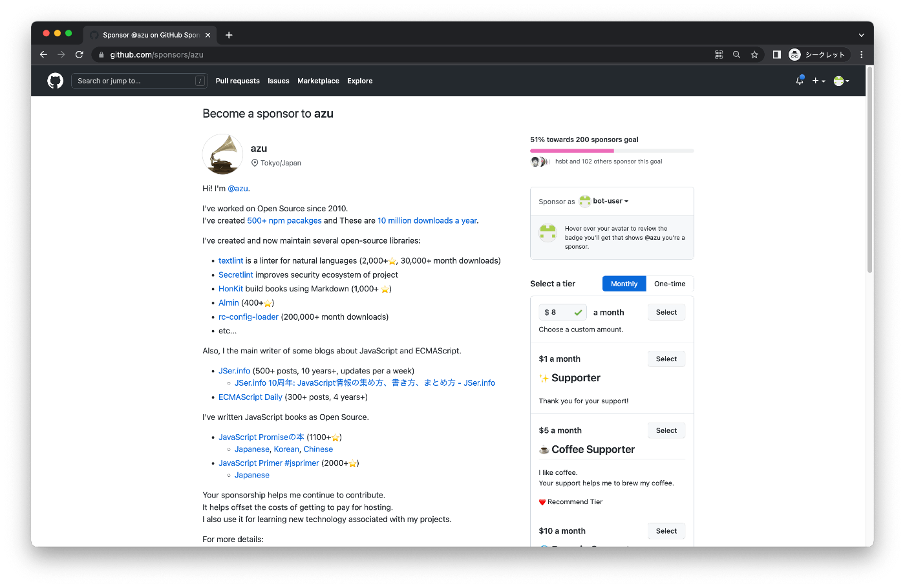Click the browser forward arrow
The height and width of the screenshot is (588, 905).
pyautogui.click(x=61, y=55)
